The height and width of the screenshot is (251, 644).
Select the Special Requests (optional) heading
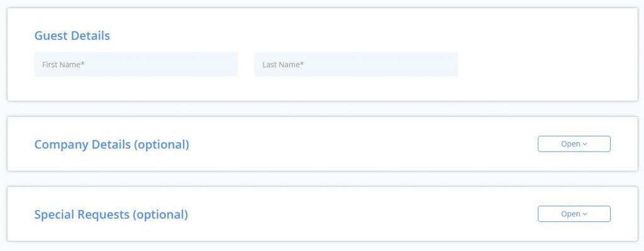click(x=111, y=215)
